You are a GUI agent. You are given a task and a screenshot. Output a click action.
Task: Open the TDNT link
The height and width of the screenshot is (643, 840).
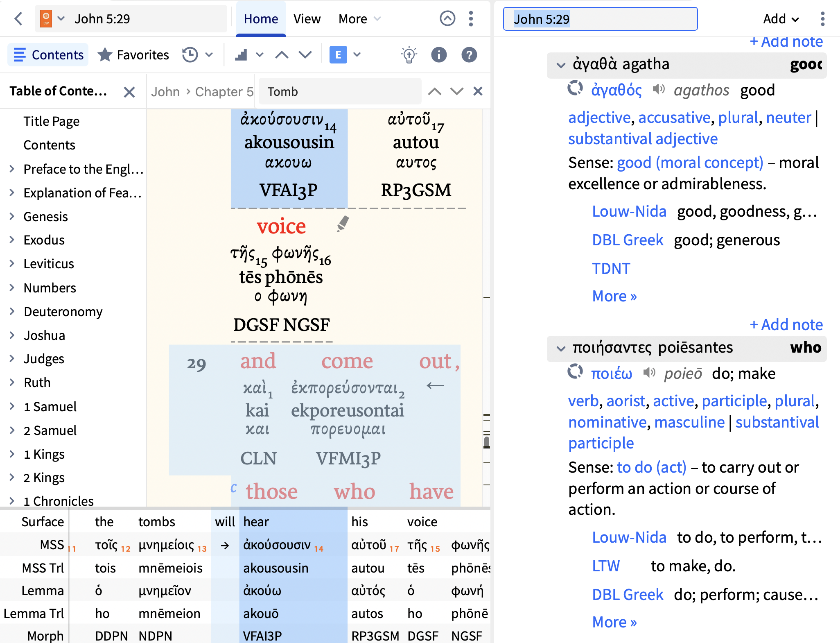point(611,269)
